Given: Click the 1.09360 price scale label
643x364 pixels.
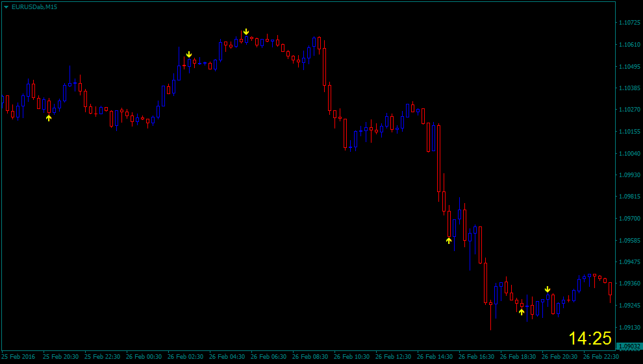Looking at the screenshot, I should click(629, 284).
